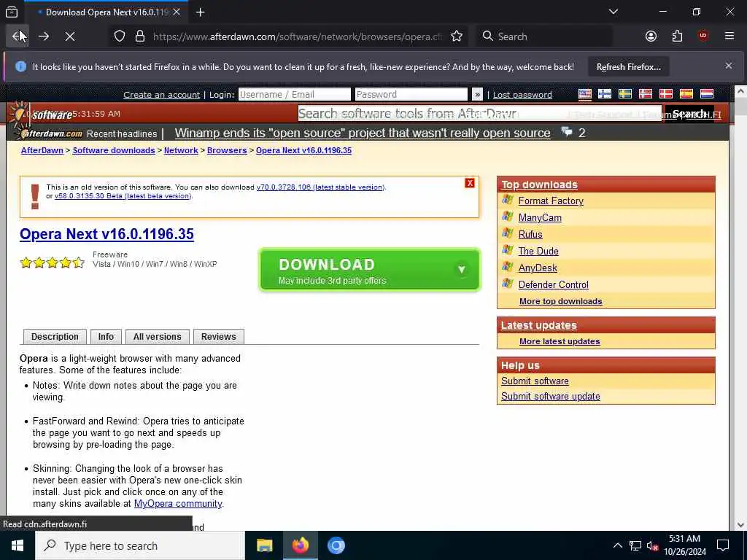This screenshot has width=747, height=560.
Task: Stop page loading with the X button
Action: coord(69,36)
